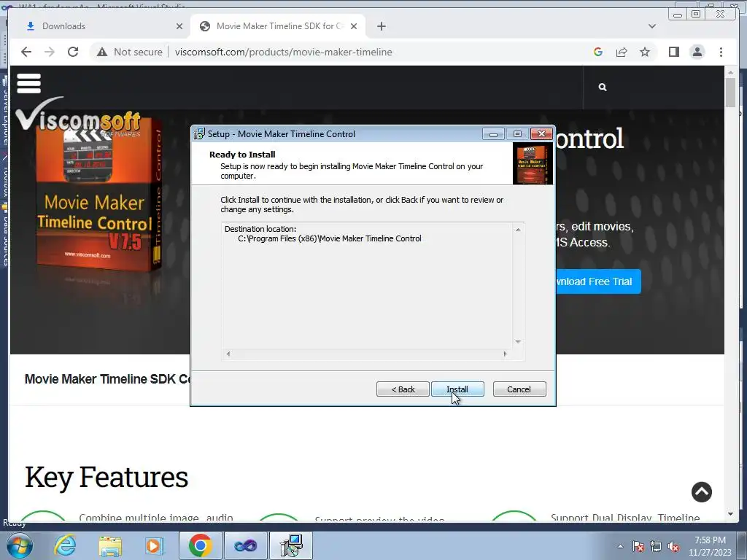Image resolution: width=747 pixels, height=560 pixels.
Task: Click the website search magnifier icon
Action: pos(603,87)
